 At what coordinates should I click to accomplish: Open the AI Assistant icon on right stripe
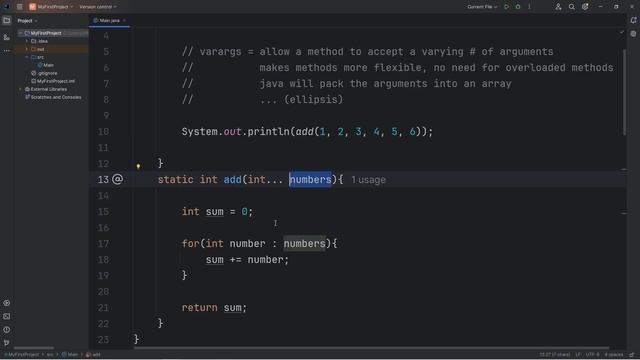click(633, 34)
